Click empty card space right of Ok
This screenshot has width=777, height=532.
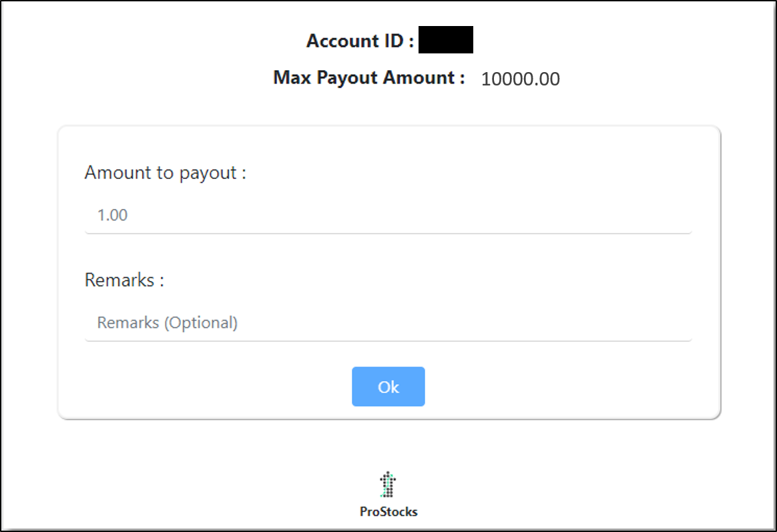tap(570, 386)
